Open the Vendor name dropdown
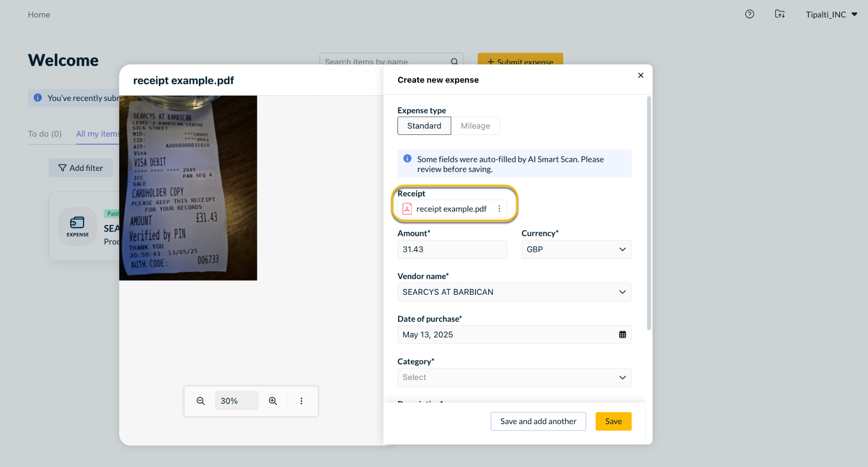Image resolution: width=868 pixels, height=467 pixels. [x=514, y=292]
